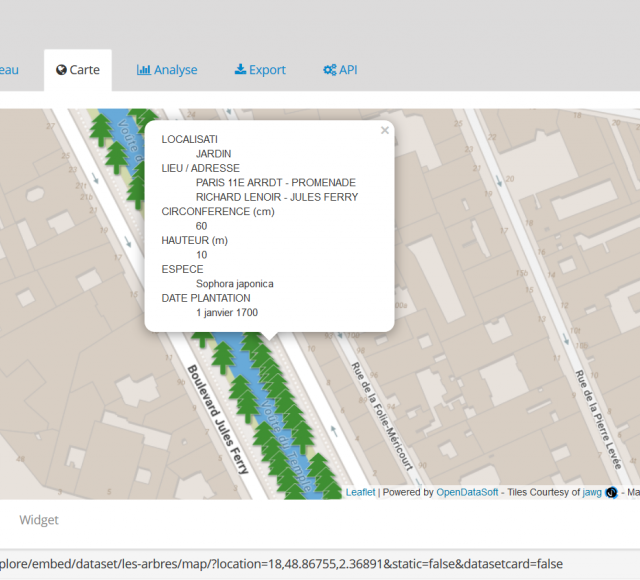The image size is (640, 580).
Task: Click the Widget section label
Action: pyautogui.click(x=39, y=520)
